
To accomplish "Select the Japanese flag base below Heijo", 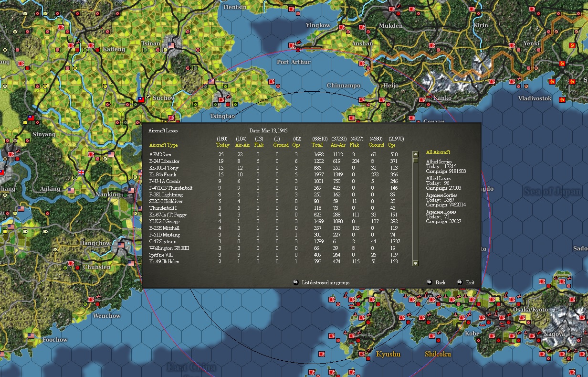I will click(382, 100).
